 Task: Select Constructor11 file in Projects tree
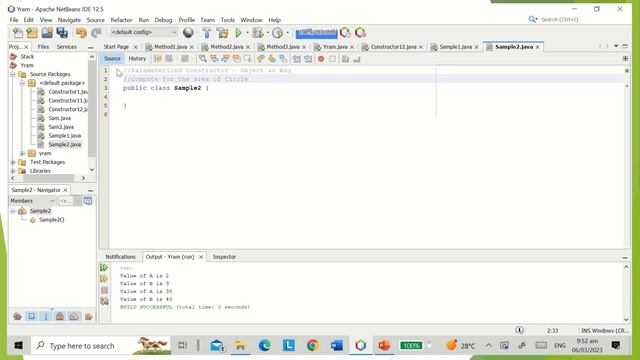click(x=68, y=100)
